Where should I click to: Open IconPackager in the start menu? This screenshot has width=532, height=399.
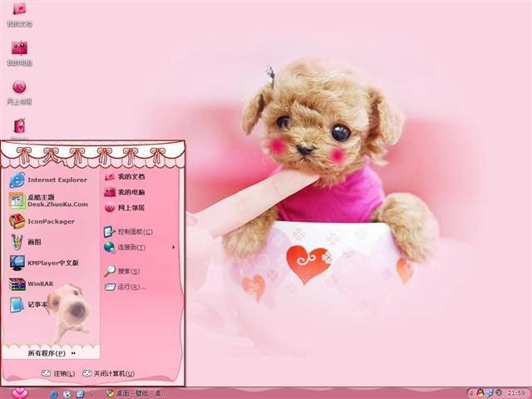tap(42, 221)
